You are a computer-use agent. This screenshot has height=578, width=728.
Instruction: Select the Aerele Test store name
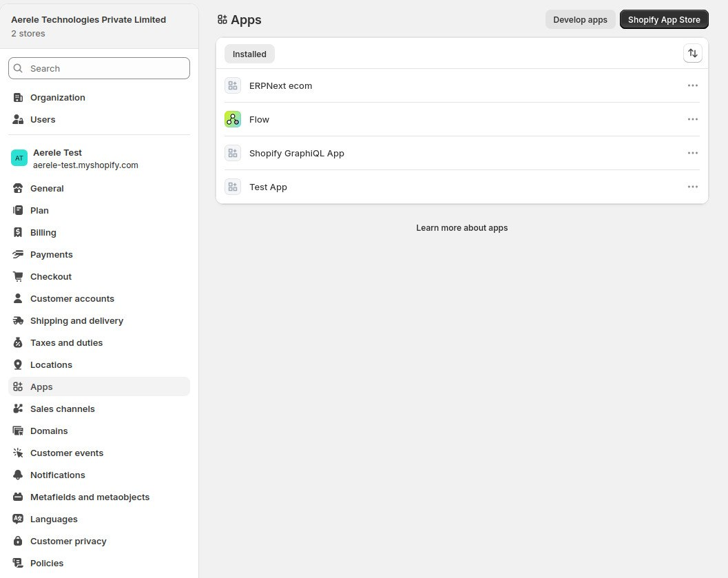[57, 152]
